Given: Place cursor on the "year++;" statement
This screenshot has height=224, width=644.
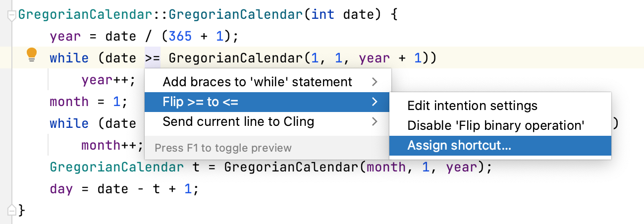Looking at the screenshot, I should coord(108,80).
